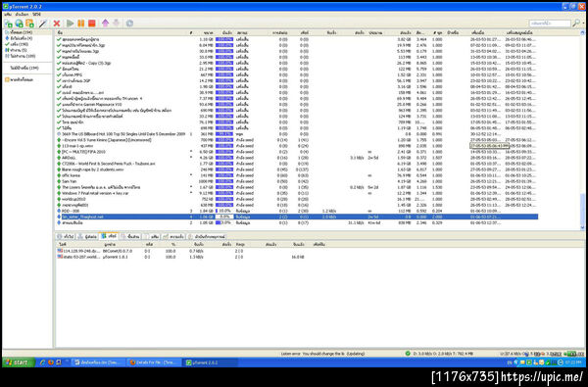588x387 pixels.
Task: Open Preferences with the gear toolbar icon
Action: (x=129, y=24)
